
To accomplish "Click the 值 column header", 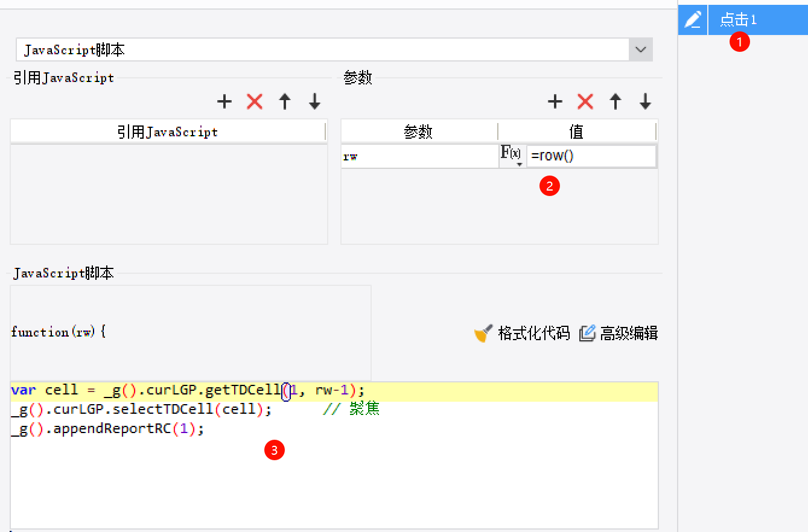I will 577,131.
